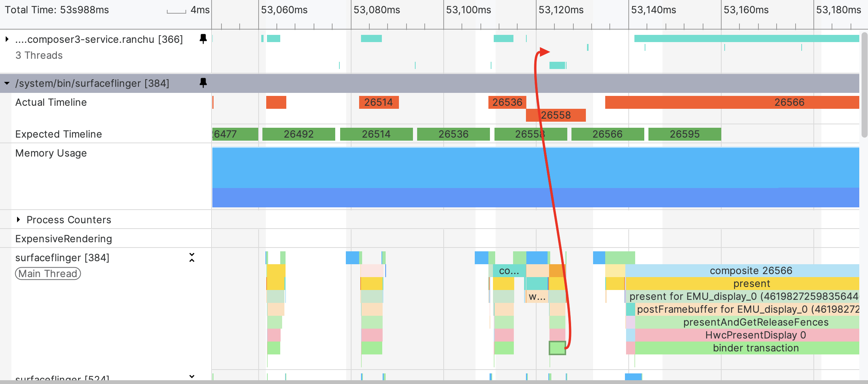868x384 pixels.
Task: Click the highlighted green slice with arrow
Action: pyautogui.click(x=557, y=348)
